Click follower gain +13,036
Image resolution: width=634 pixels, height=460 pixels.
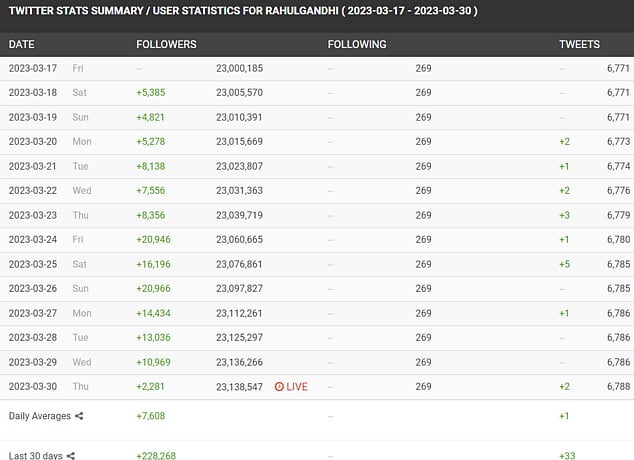[x=153, y=337]
